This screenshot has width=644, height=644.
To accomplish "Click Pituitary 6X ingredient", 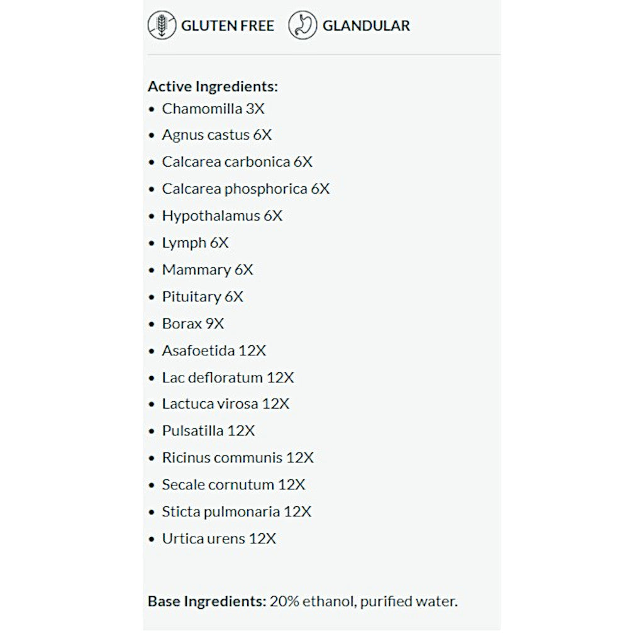I will coord(203,297).
